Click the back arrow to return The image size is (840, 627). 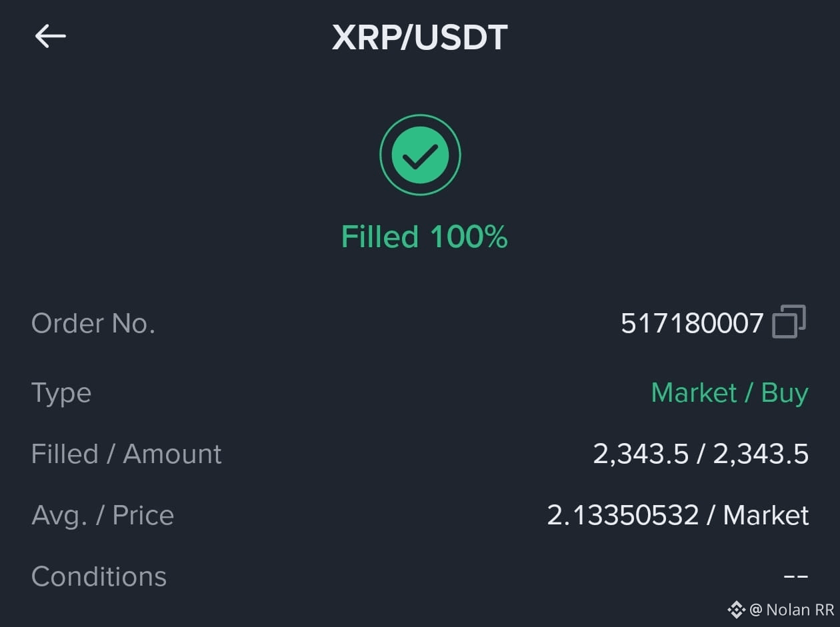point(49,36)
